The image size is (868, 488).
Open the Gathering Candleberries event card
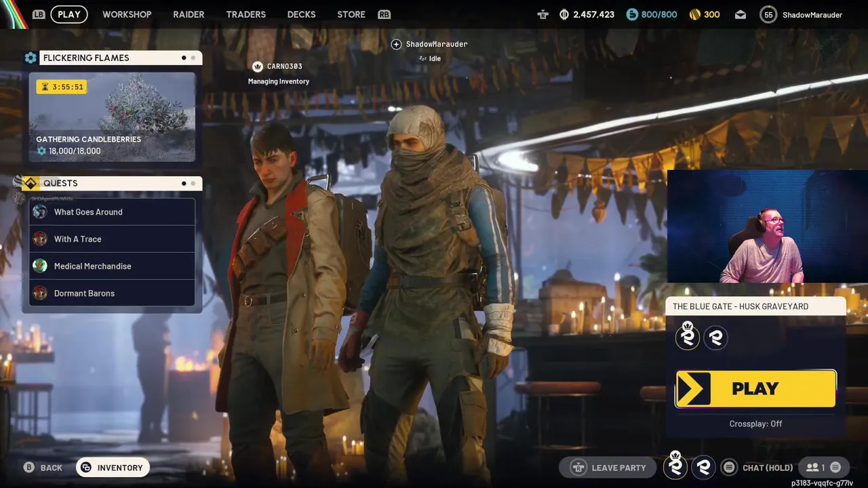(112, 117)
